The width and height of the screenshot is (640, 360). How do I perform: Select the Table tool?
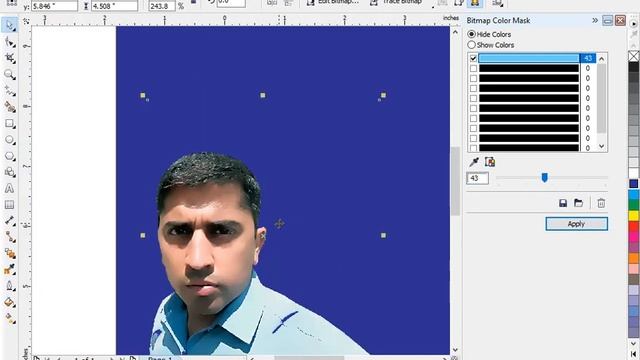(9, 204)
